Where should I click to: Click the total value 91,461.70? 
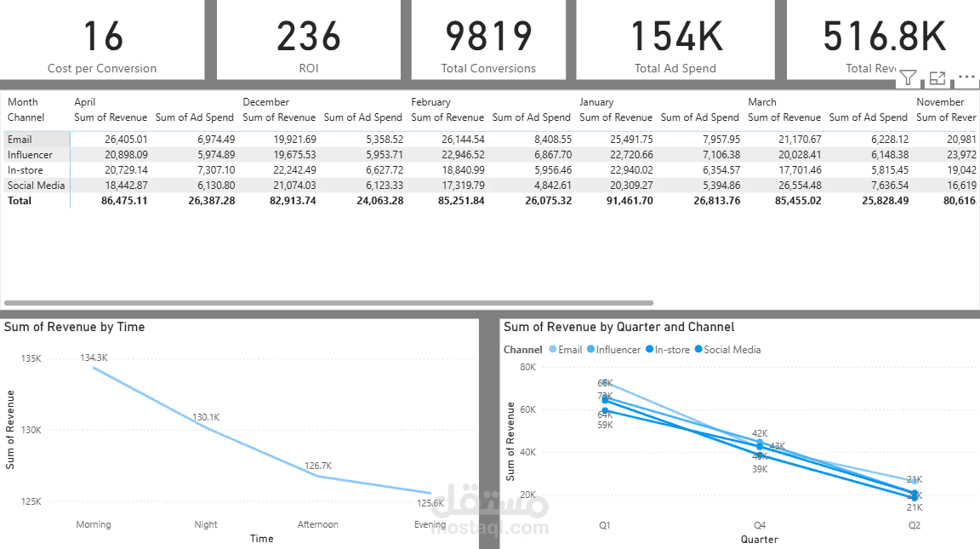[630, 201]
